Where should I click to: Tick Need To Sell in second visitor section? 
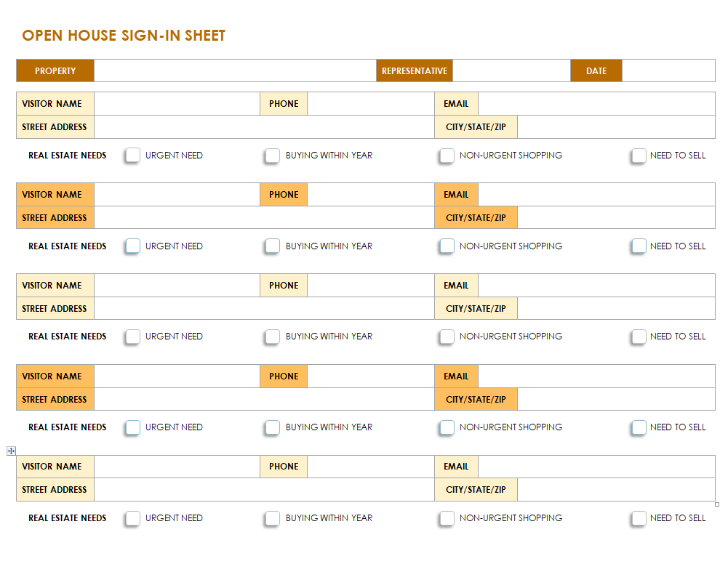coord(639,246)
